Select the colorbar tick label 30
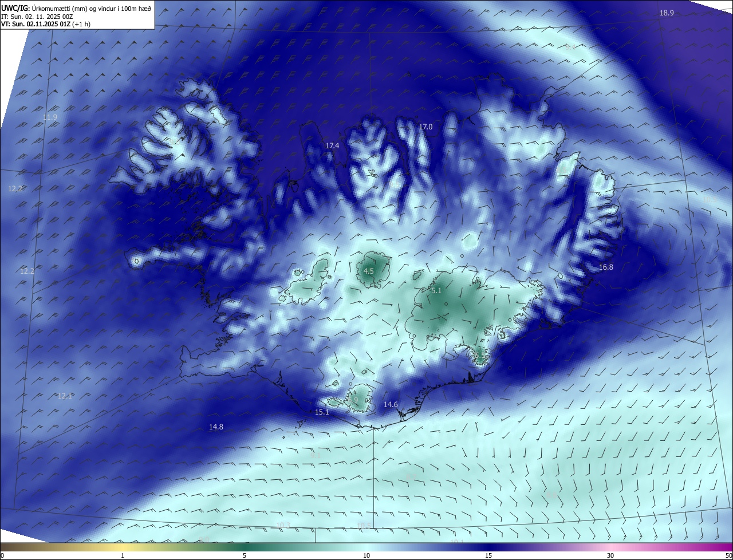This screenshot has width=733, height=560. pyautogui.click(x=610, y=555)
